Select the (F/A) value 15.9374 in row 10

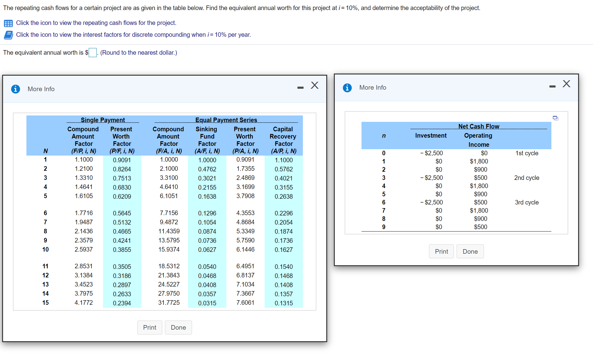[169, 249]
